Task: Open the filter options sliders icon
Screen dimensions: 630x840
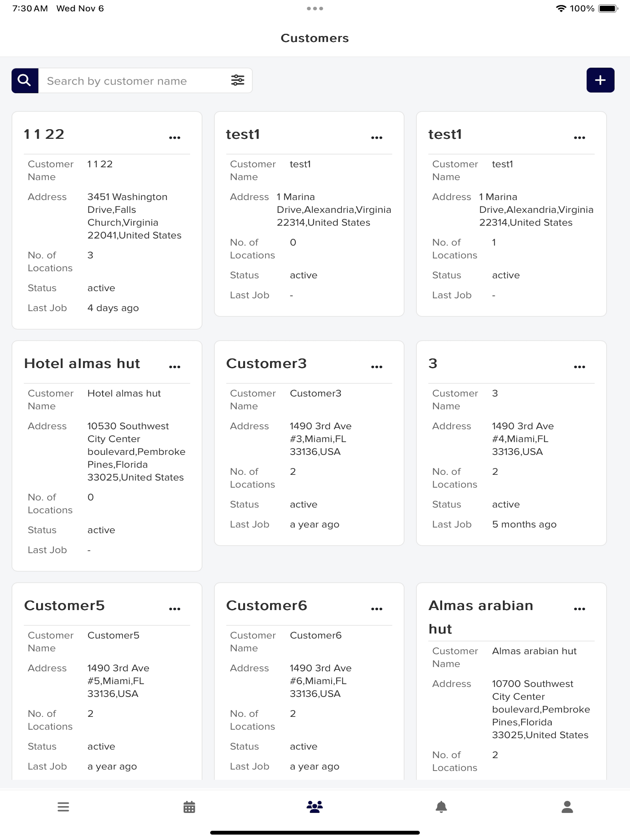Action: [238, 80]
